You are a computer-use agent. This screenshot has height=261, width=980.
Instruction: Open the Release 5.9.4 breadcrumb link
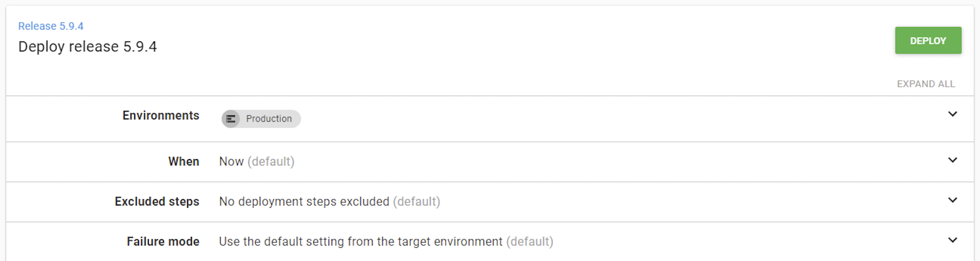point(51,26)
